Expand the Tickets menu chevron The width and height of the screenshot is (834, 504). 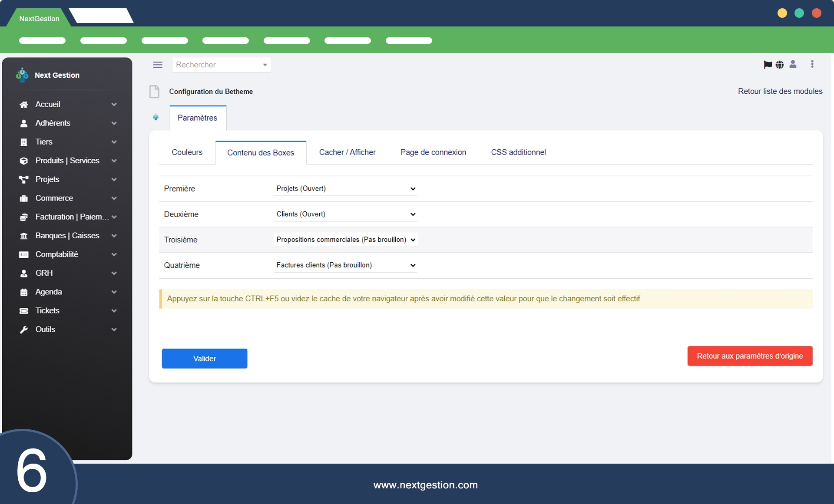(x=114, y=311)
